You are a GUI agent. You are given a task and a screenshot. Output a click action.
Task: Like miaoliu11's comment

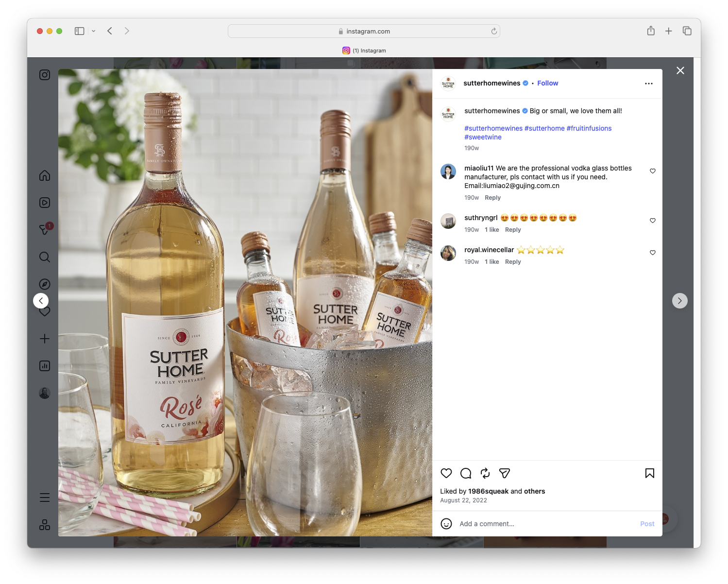tap(653, 171)
